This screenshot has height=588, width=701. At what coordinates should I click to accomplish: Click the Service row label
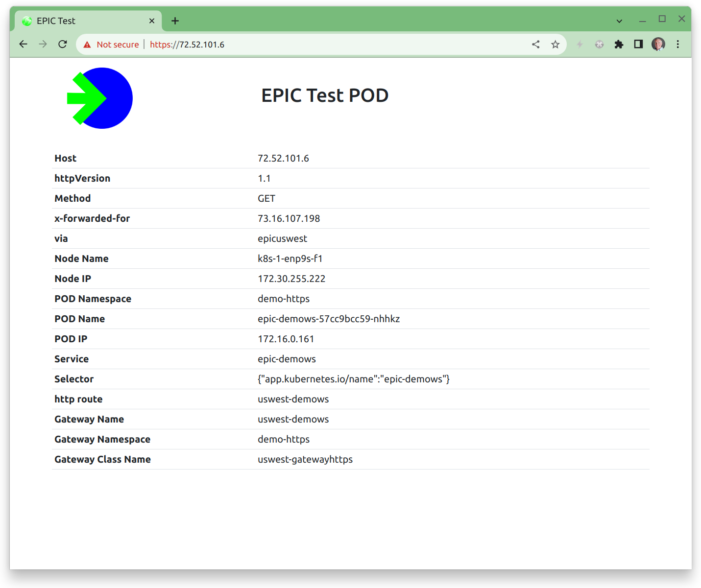tap(72, 359)
